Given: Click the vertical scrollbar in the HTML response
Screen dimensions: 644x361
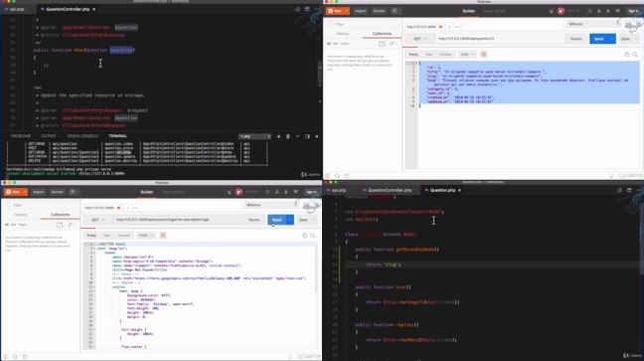Looking at the screenshot, I should coord(317,268).
